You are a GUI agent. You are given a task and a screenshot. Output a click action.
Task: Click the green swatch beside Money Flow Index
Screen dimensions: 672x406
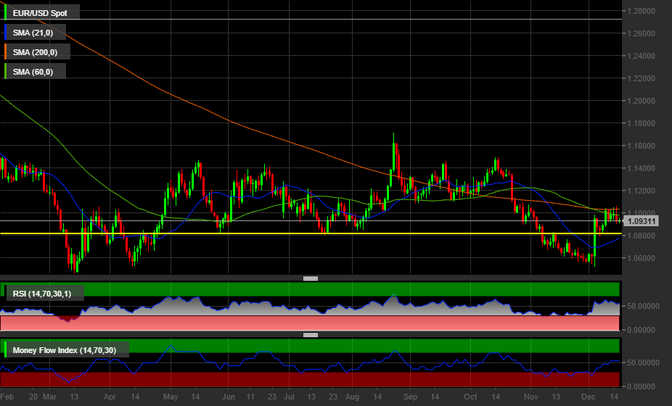tap(5, 351)
